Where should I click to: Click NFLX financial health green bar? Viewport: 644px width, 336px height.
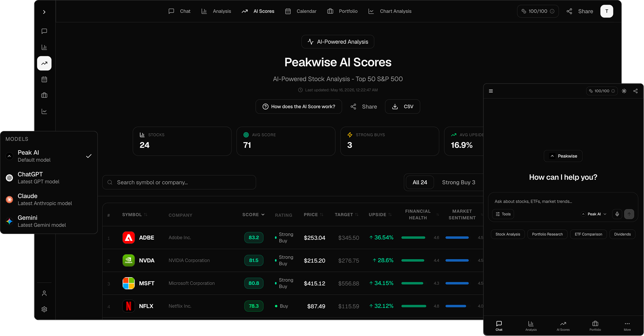pyautogui.click(x=414, y=306)
